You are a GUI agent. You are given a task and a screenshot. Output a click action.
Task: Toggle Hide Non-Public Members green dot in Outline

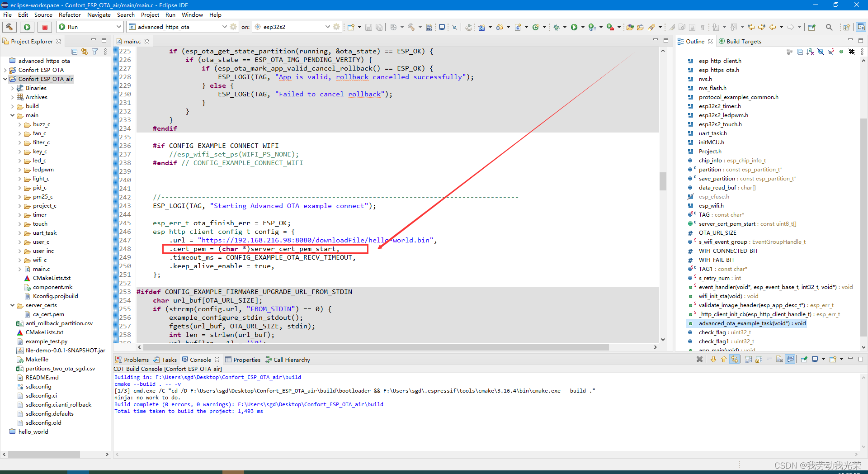841,52
